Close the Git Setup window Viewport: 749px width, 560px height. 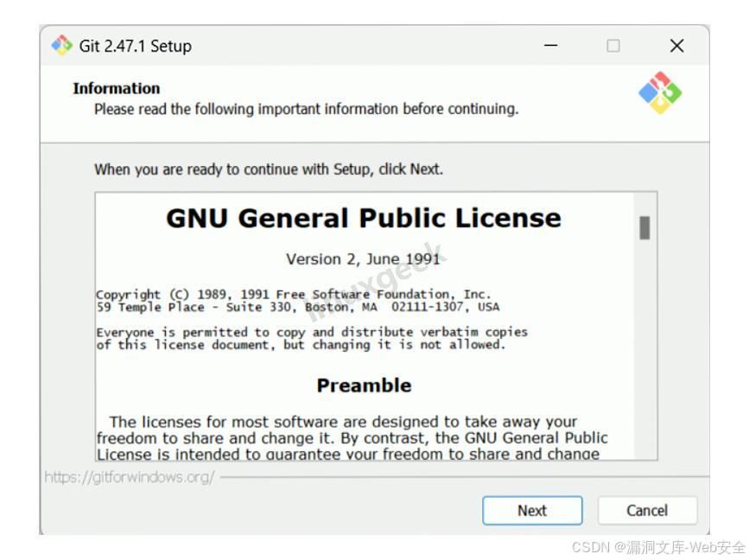[677, 46]
